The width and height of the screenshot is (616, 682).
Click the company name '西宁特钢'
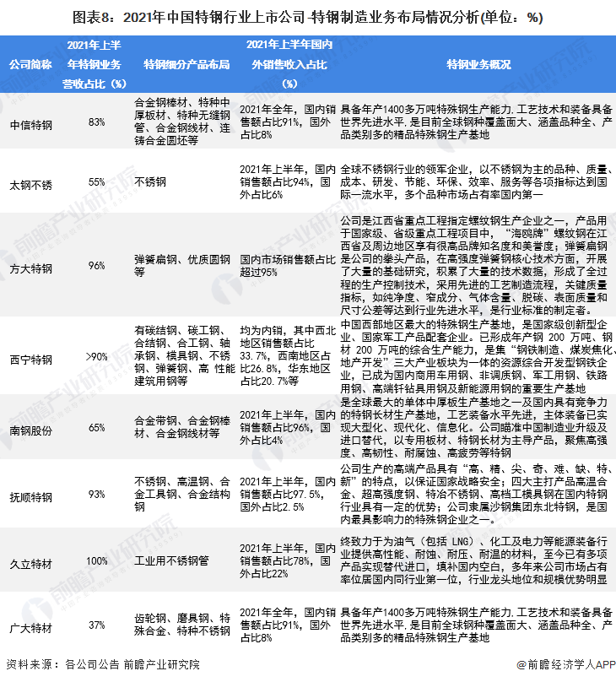pyautogui.click(x=31, y=360)
